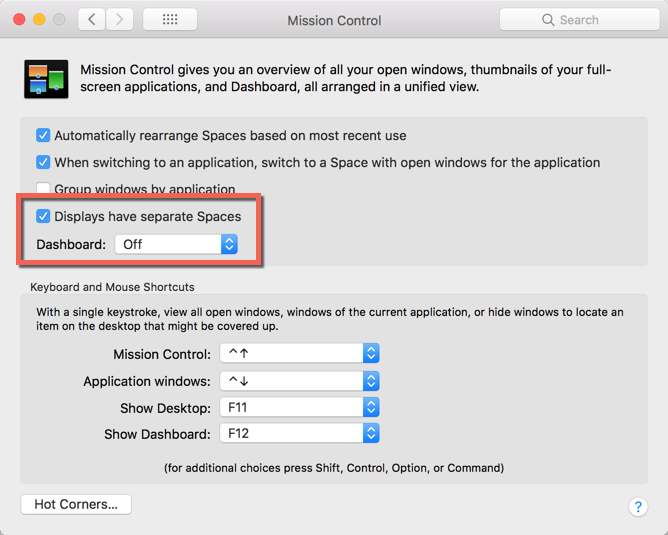
Task: Click the text about additional choices with modifier keys
Action: (x=334, y=468)
